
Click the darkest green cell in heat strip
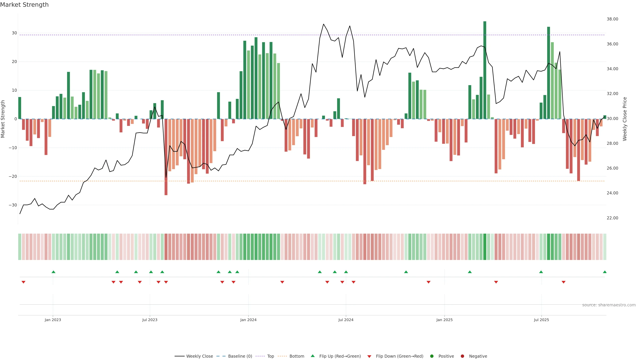(x=485, y=247)
